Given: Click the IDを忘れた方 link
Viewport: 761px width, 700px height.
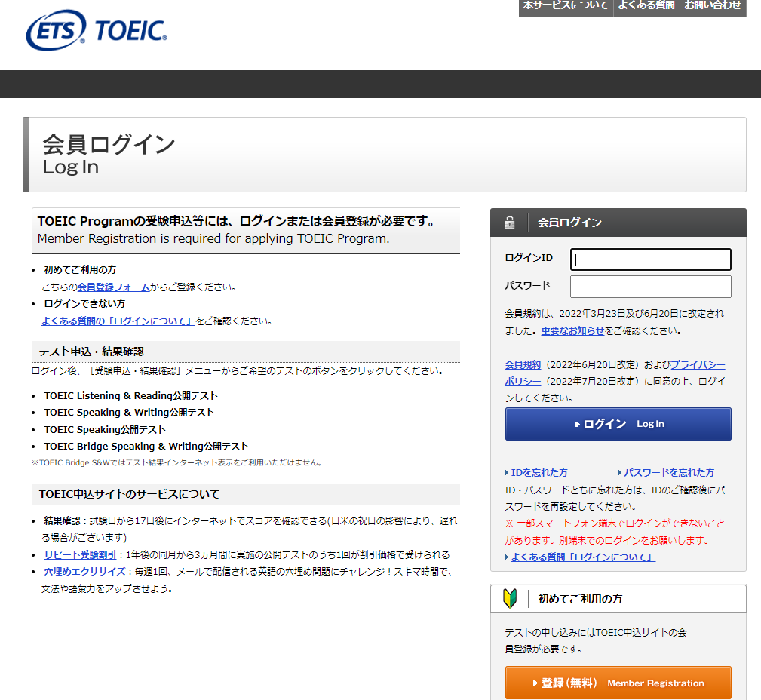Looking at the screenshot, I should (x=539, y=472).
